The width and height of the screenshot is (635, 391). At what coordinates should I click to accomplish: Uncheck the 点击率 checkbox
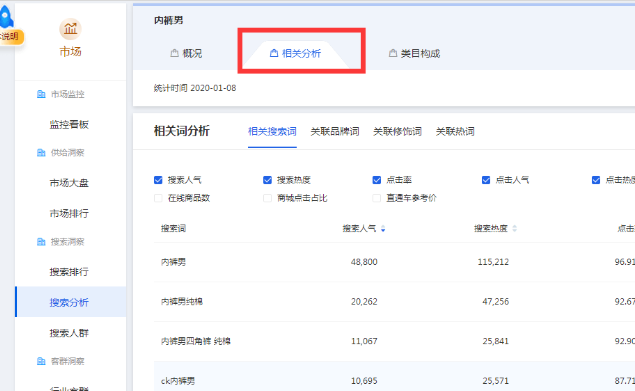tap(377, 180)
